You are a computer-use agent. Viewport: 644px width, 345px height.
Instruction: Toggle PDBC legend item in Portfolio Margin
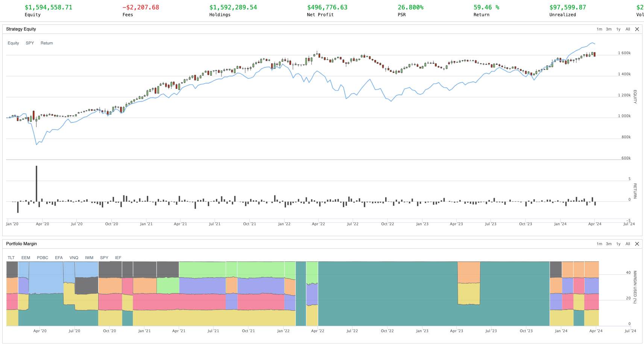pyautogui.click(x=43, y=258)
